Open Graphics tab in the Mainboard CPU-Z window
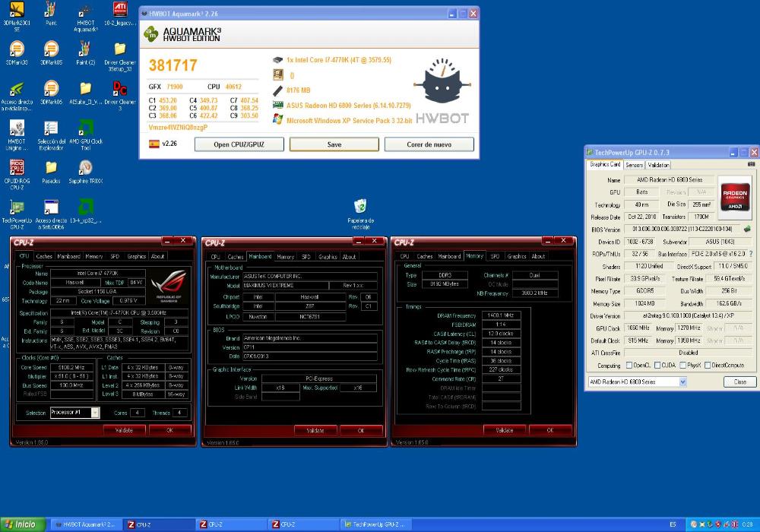 point(328,257)
